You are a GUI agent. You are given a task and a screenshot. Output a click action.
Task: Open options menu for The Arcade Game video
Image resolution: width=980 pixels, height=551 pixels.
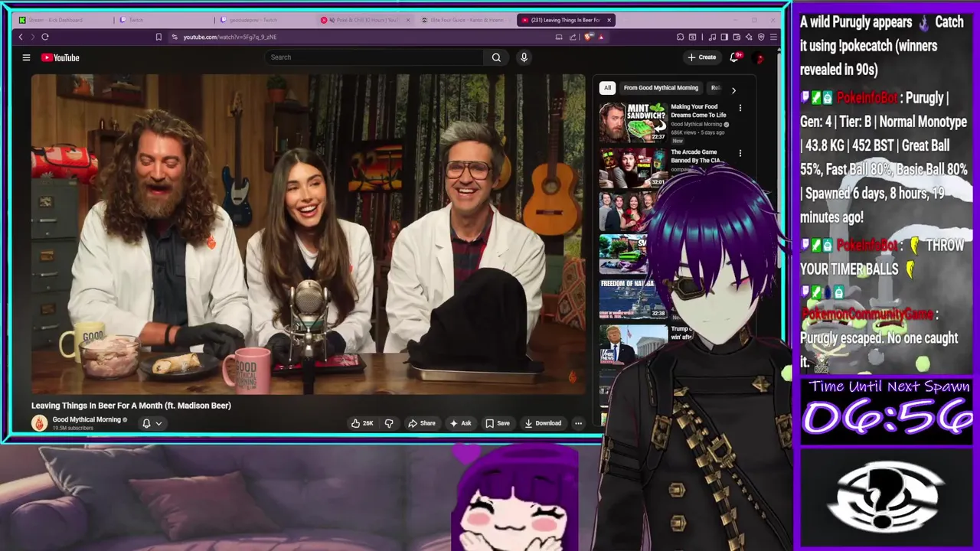(x=740, y=153)
